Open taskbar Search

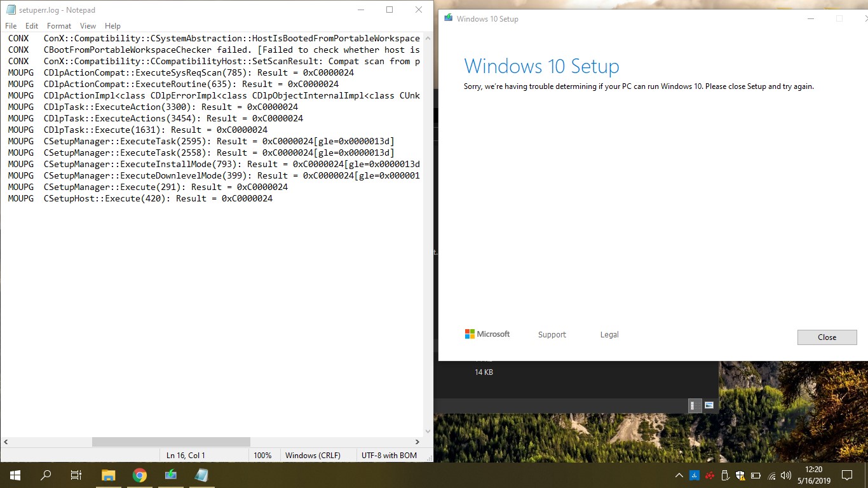(46, 475)
